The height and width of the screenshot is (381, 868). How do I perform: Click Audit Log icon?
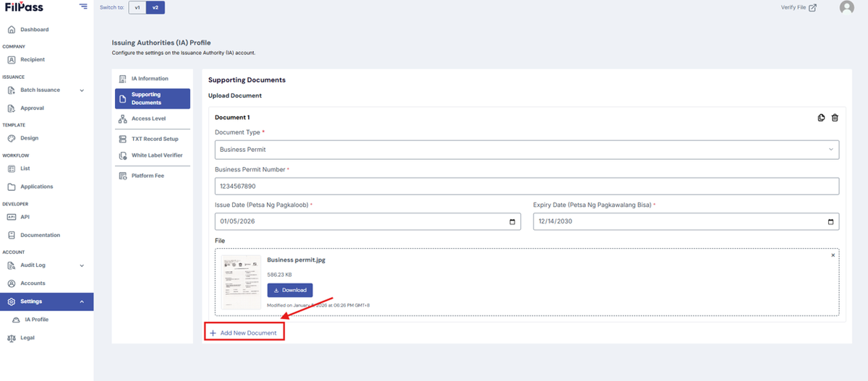click(12, 265)
